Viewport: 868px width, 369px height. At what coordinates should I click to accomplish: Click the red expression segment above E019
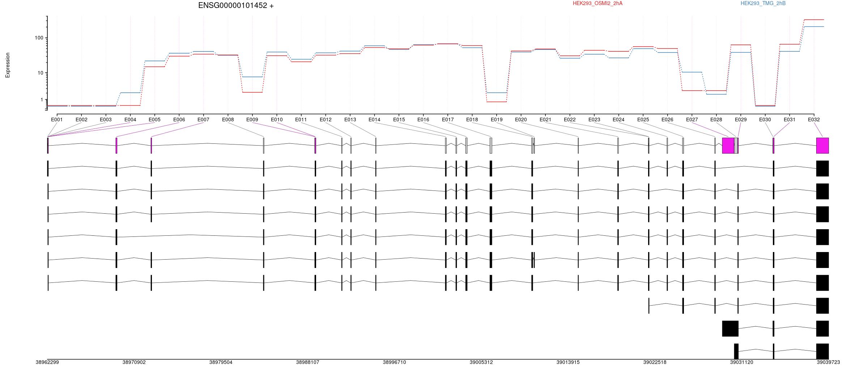coord(497,102)
